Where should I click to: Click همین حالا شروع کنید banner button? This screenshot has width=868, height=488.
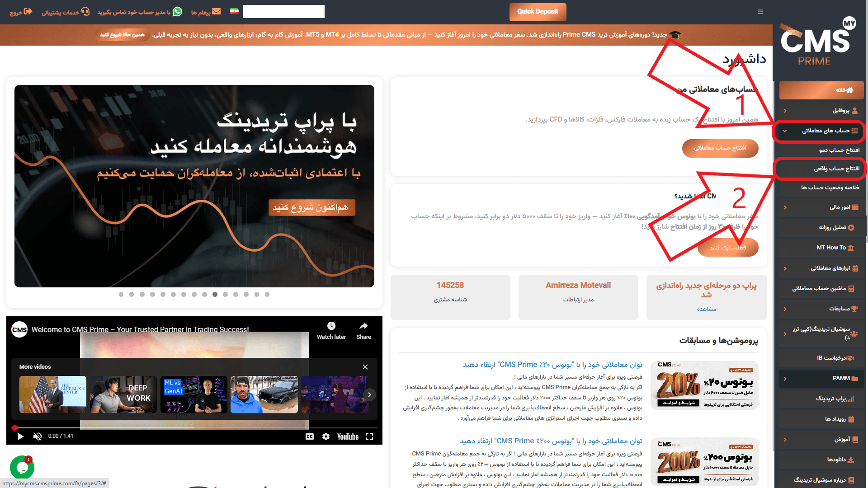pos(123,35)
